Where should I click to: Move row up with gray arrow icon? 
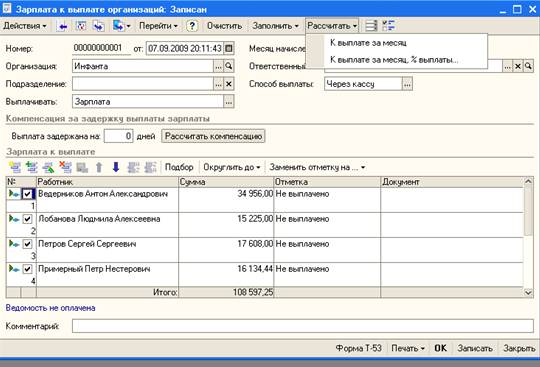coord(99,167)
